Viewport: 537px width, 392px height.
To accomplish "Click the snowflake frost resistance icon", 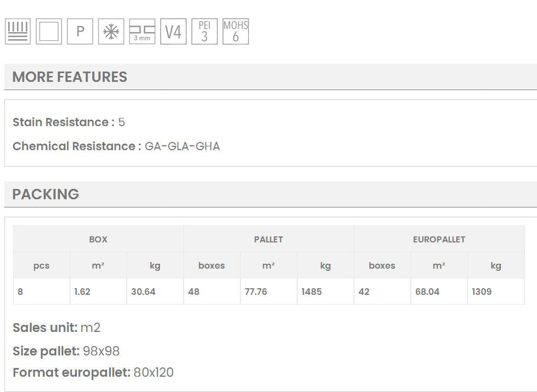I will (111, 32).
